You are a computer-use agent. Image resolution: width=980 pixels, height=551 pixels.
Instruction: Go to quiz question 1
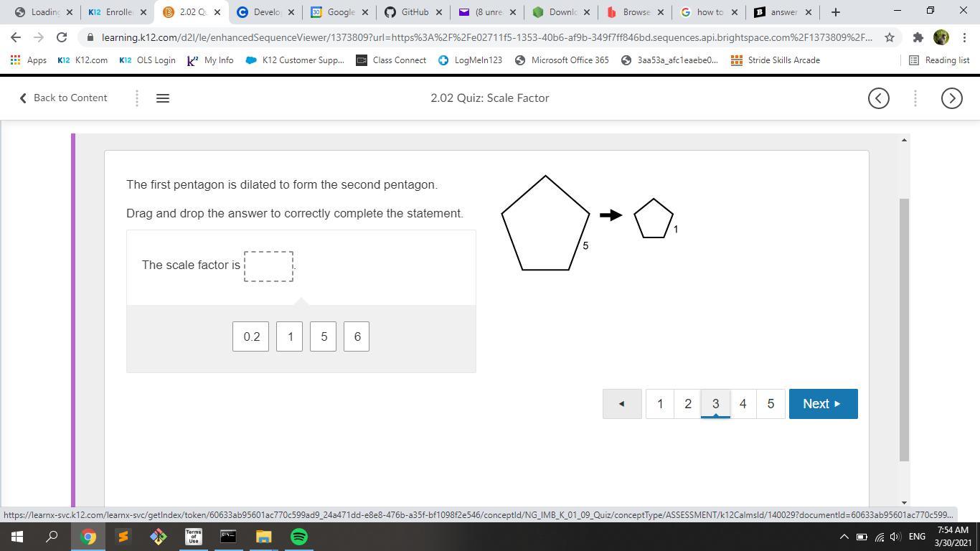pyautogui.click(x=660, y=404)
